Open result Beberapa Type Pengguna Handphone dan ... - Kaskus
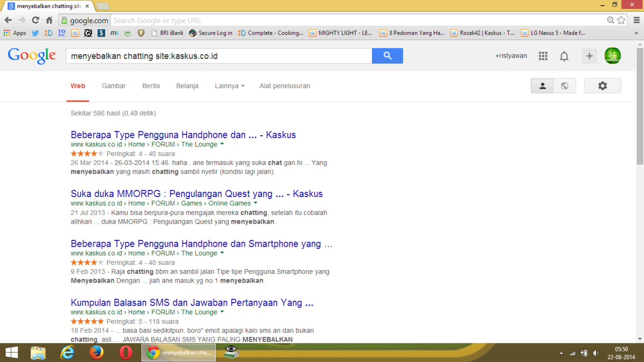The width and height of the screenshot is (644, 362). coord(183,135)
